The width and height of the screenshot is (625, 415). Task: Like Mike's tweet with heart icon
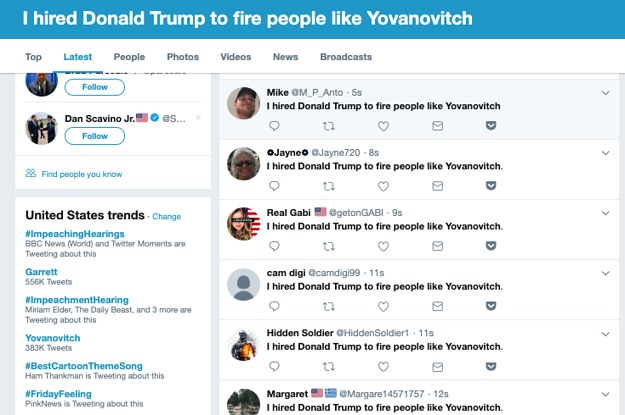(x=383, y=126)
